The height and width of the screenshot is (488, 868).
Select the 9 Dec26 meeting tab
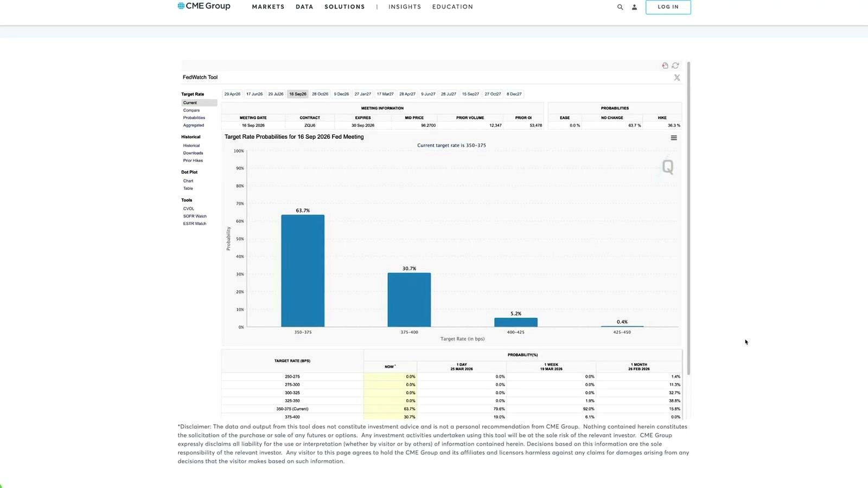coord(341,94)
